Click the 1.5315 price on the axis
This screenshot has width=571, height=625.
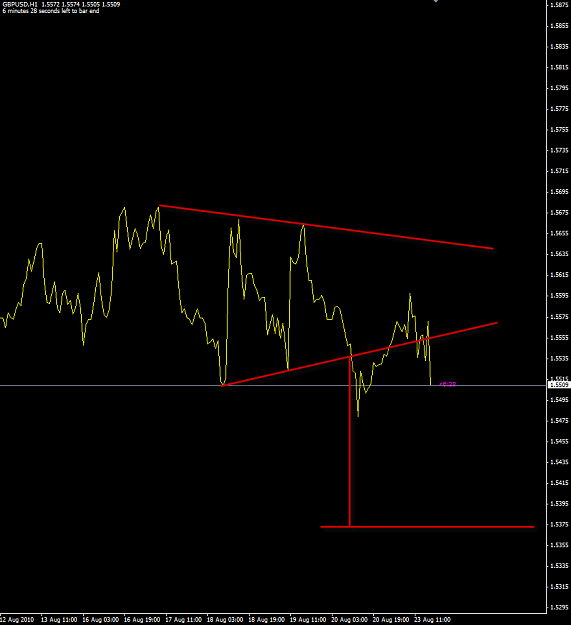(559, 587)
